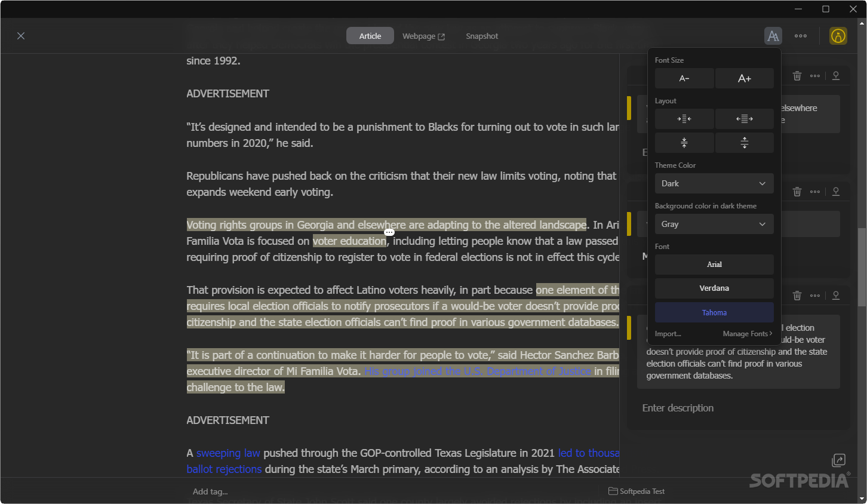Click the yellow color bar of the third annotation

629,327
